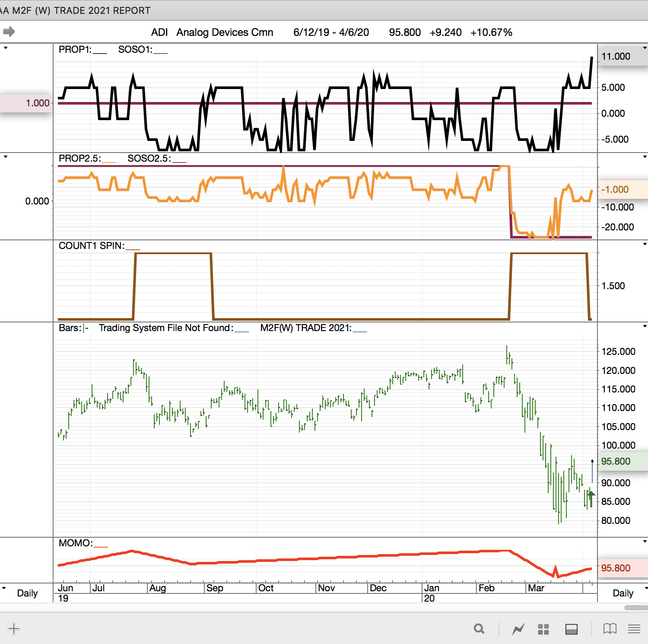This screenshot has width=648, height=644.
Task: Click the open book icon
Action: (x=610, y=629)
